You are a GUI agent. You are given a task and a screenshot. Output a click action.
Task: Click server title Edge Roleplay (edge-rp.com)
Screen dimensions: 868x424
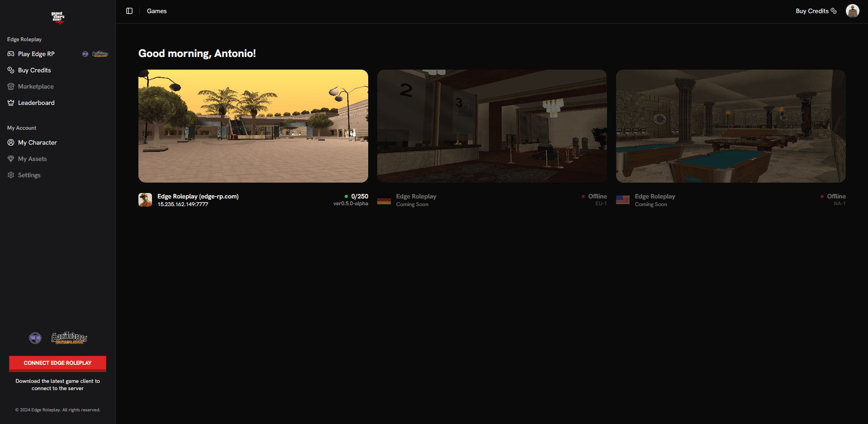click(x=198, y=196)
